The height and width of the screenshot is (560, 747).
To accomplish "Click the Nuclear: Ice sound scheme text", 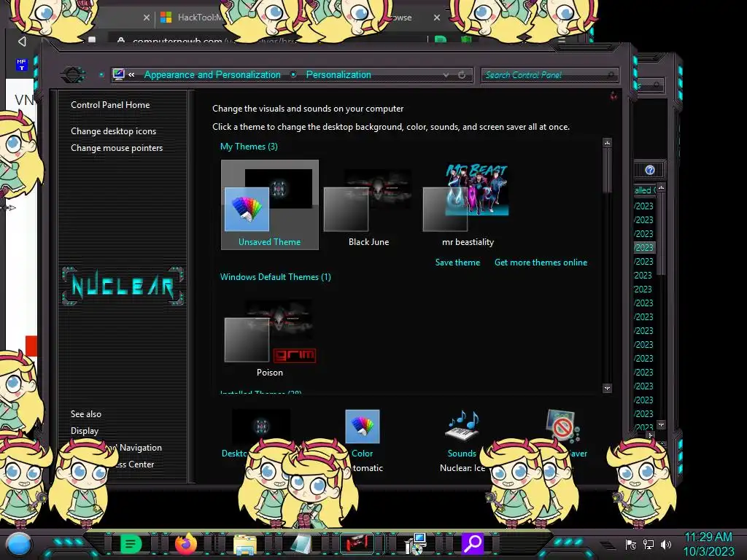I will [462, 467].
